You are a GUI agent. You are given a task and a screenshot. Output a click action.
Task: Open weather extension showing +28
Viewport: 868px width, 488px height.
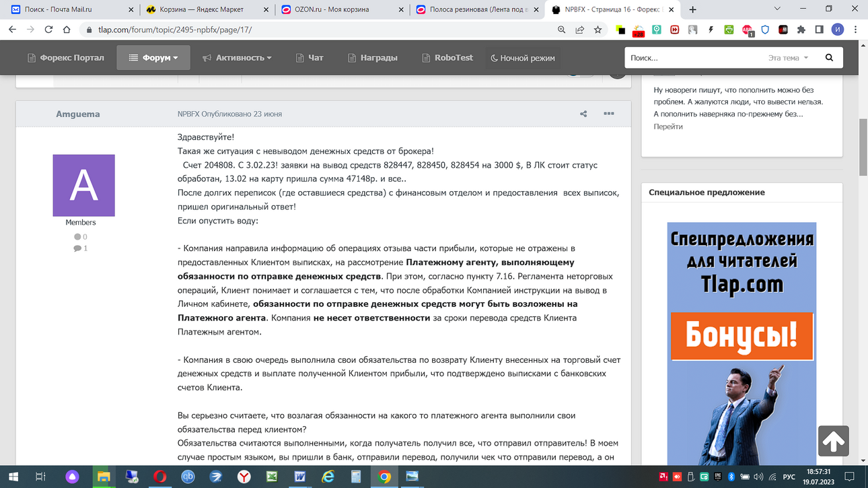[x=638, y=30]
